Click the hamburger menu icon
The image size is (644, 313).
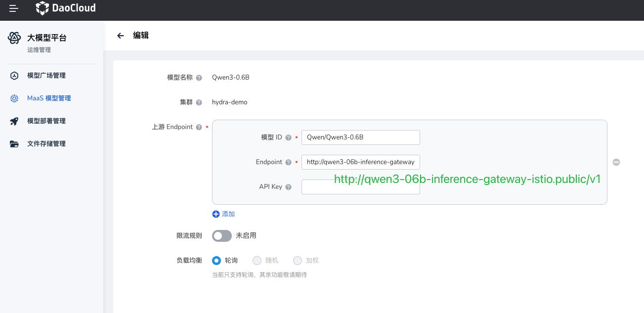[14, 8]
